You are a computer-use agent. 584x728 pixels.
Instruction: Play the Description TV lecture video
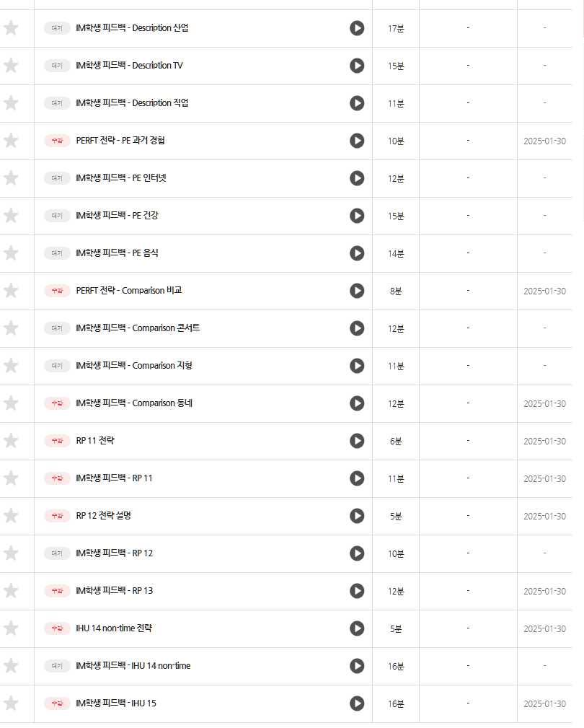(x=357, y=66)
